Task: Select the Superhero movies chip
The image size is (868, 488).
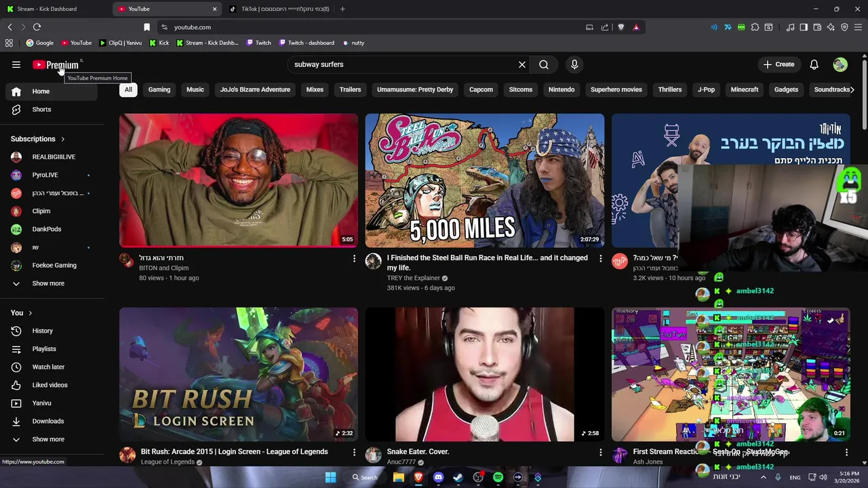Action: point(616,89)
